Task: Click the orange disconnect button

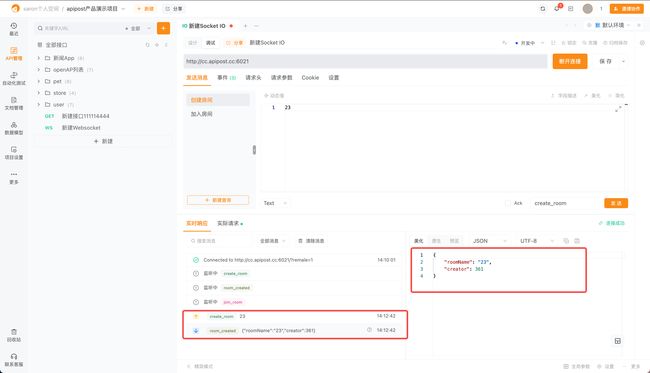Action: coord(570,61)
